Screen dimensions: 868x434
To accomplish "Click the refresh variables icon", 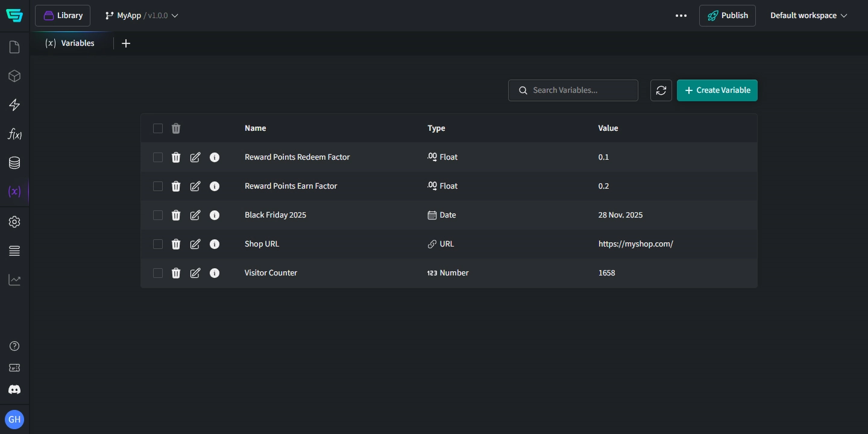I will [661, 90].
